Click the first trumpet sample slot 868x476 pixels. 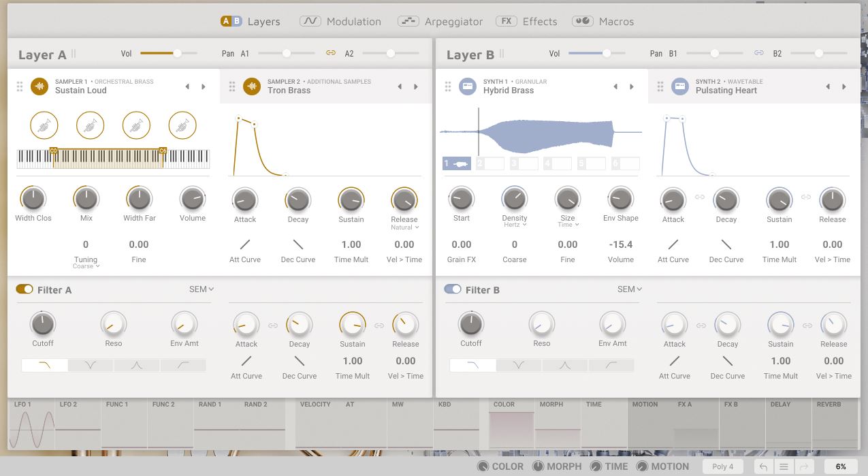coord(44,125)
